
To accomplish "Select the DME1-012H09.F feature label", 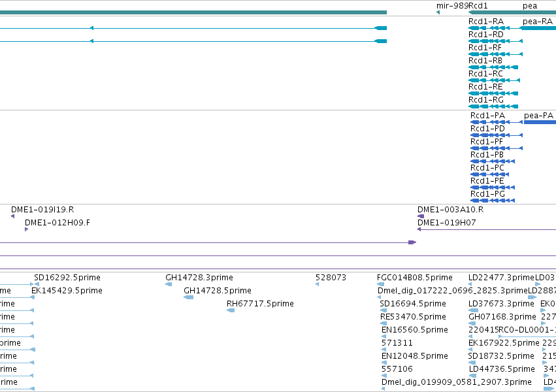I will click(x=57, y=223).
